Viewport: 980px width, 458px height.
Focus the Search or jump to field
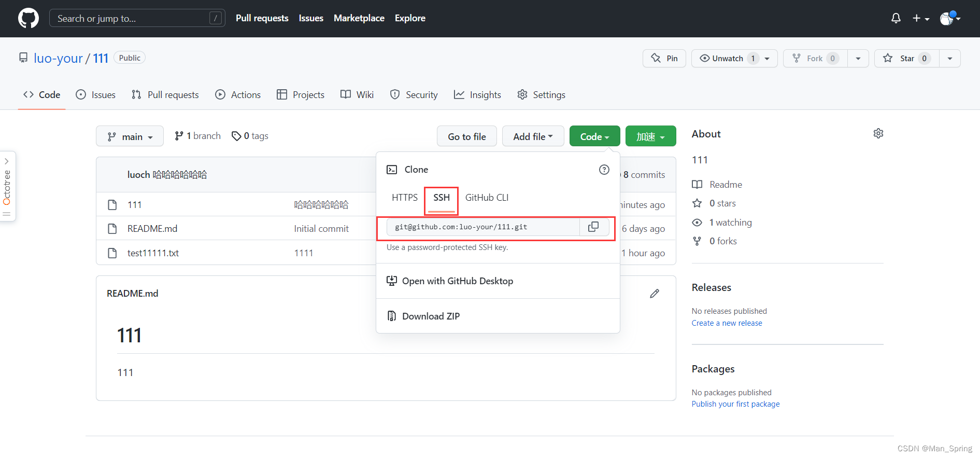point(137,18)
